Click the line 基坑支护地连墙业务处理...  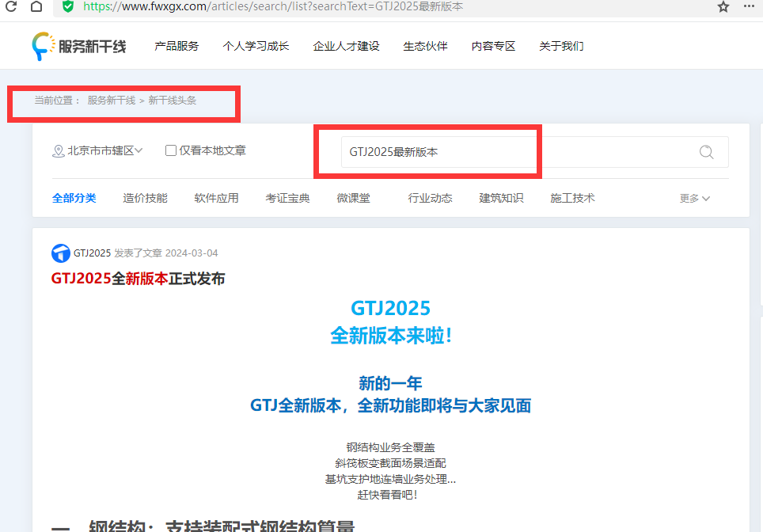tap(390, 480)
